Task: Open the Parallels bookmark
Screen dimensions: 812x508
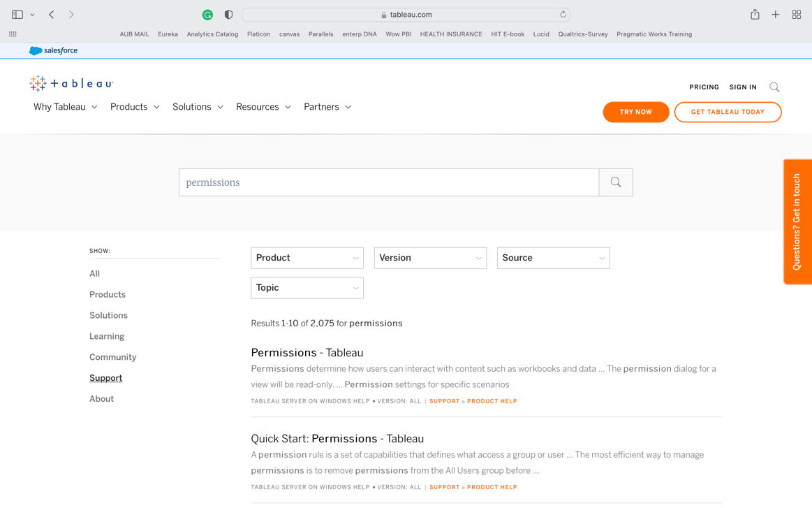Action: pyautogui.click(x=321, y=34)
